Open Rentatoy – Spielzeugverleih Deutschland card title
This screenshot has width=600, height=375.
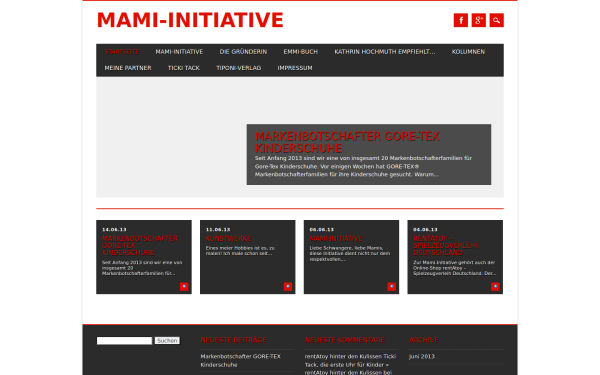[445, 245]
